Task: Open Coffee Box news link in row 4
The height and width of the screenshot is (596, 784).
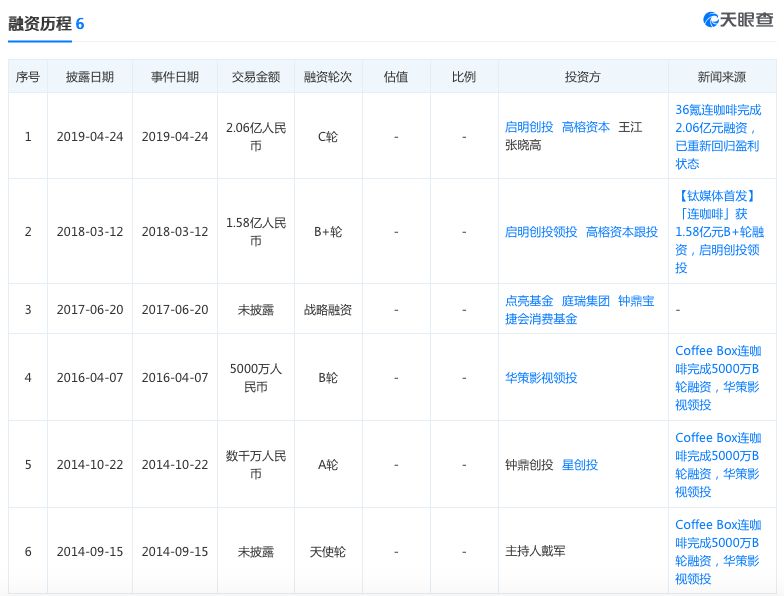Action: coord(718,378)
